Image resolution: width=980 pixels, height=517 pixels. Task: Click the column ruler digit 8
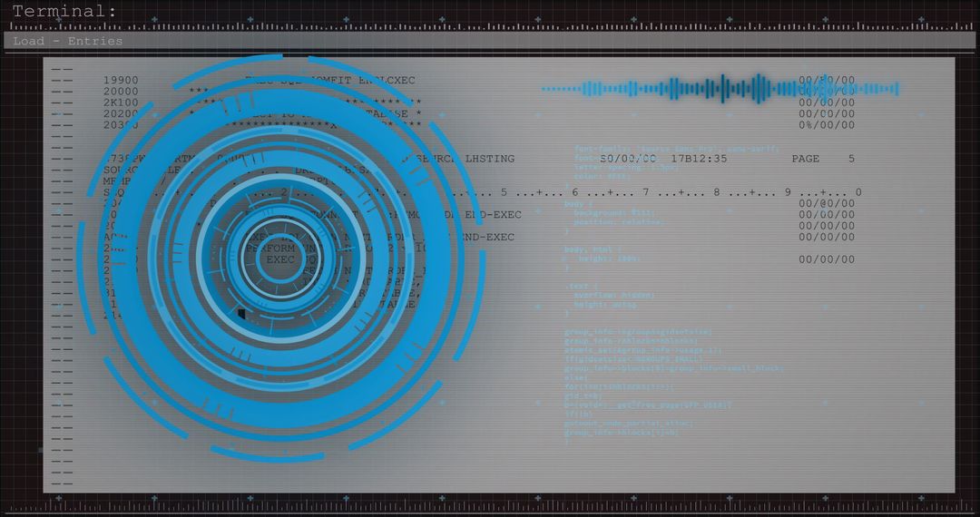718,192
